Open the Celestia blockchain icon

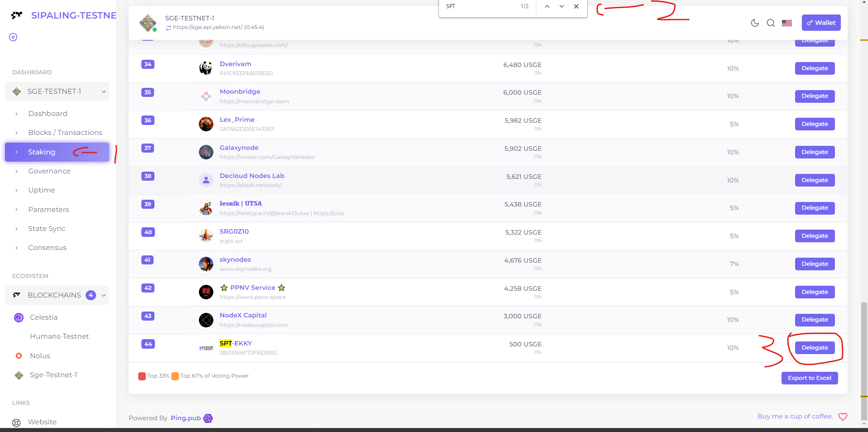pyautogui.click(x=19, y=317)
